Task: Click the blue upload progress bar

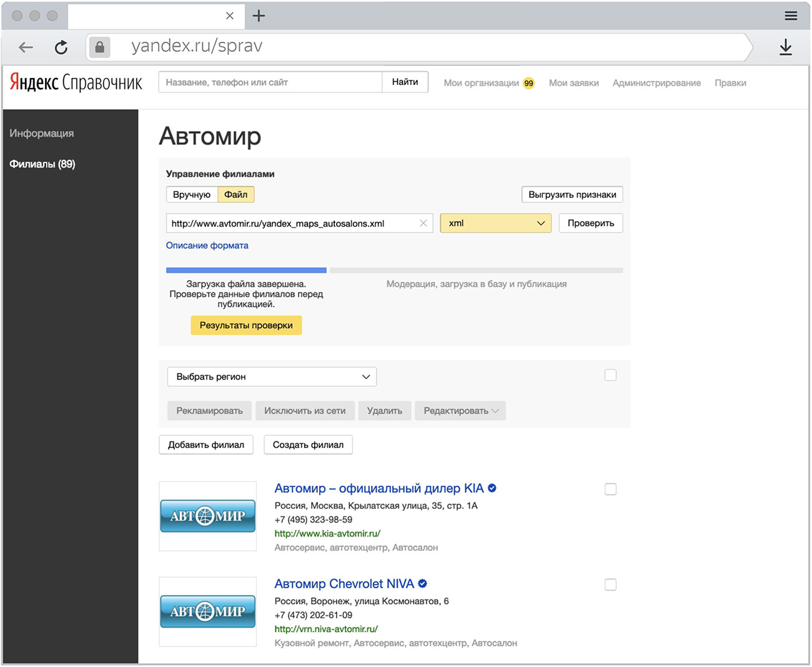Action: (246, 270)
